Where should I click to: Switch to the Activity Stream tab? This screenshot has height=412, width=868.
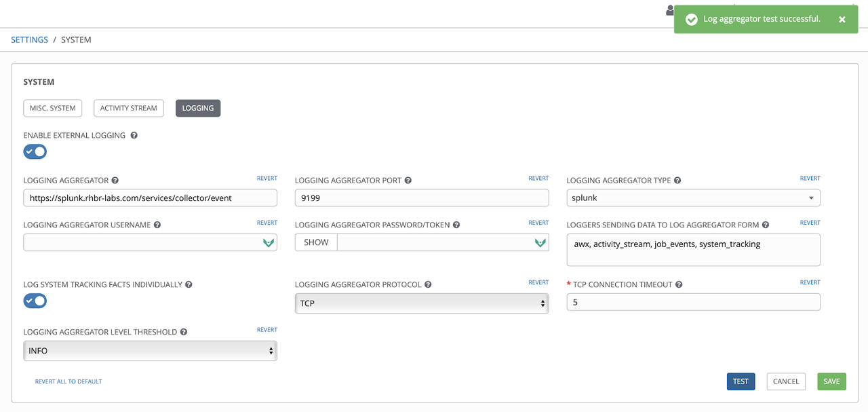[x=128, y=108]
